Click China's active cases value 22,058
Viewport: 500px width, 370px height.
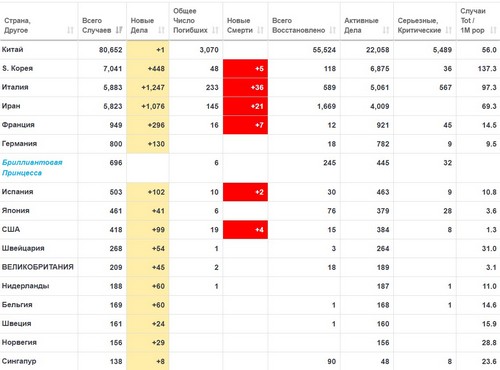[377, 50]
